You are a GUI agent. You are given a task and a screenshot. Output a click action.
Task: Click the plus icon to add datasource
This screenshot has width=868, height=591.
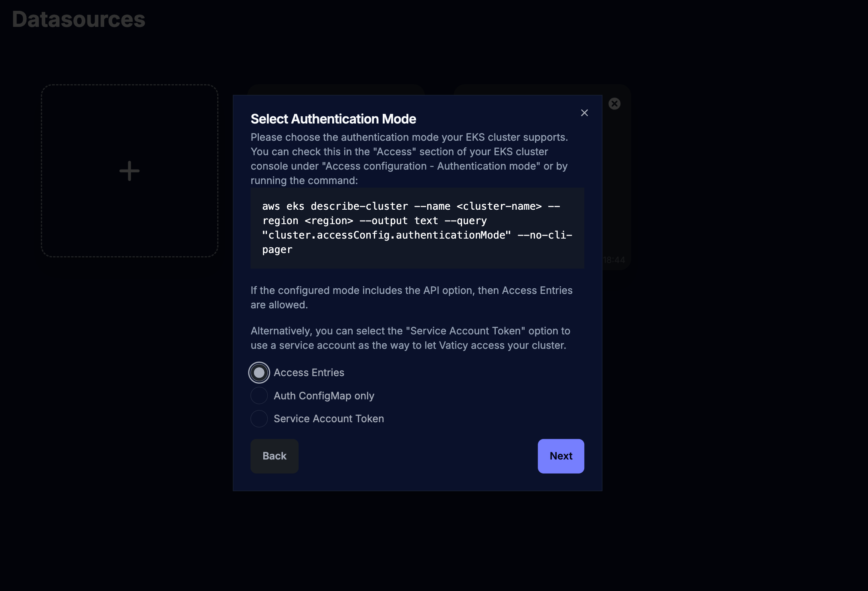tap(129, 171)
